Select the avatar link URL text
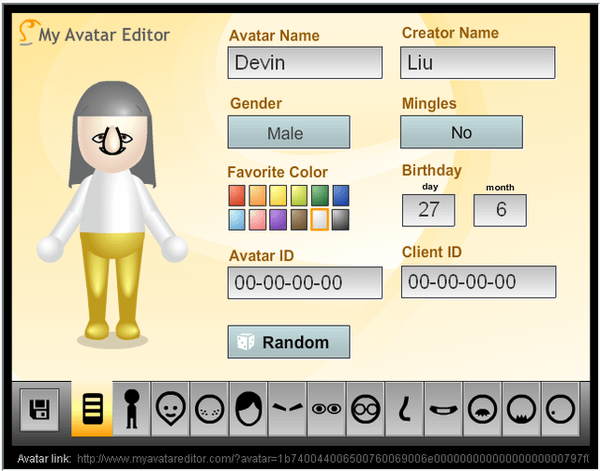 click(x=333, y=458)
